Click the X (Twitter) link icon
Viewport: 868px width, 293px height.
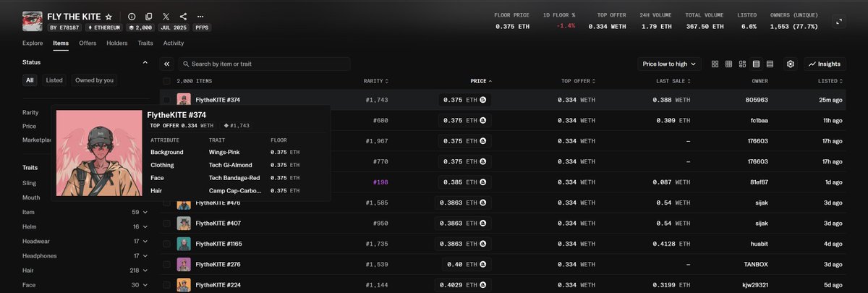point(166,17)
